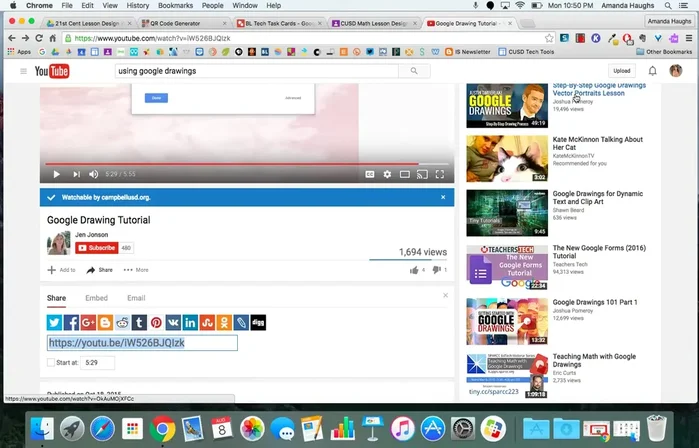This screenshot has width=699, height=448.
Task: Switch to the Embed tab
Action: point(96,298)
